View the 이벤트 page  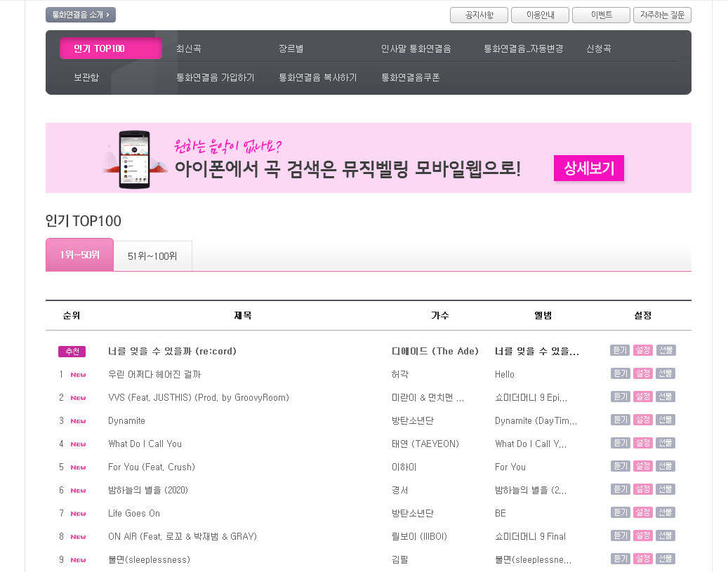600,15
